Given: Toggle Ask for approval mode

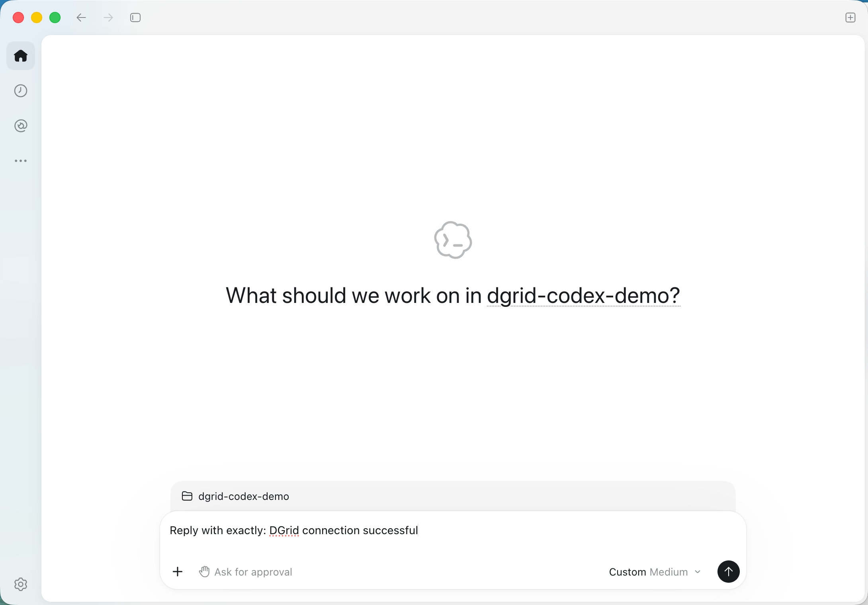Looking at the screenshot, I should pos(246,572).
